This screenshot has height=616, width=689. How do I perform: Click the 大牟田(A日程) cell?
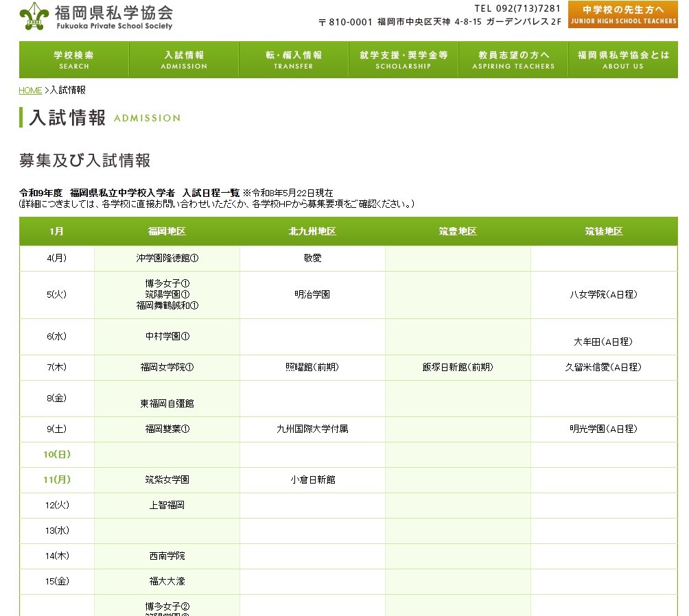pos(604,337)
